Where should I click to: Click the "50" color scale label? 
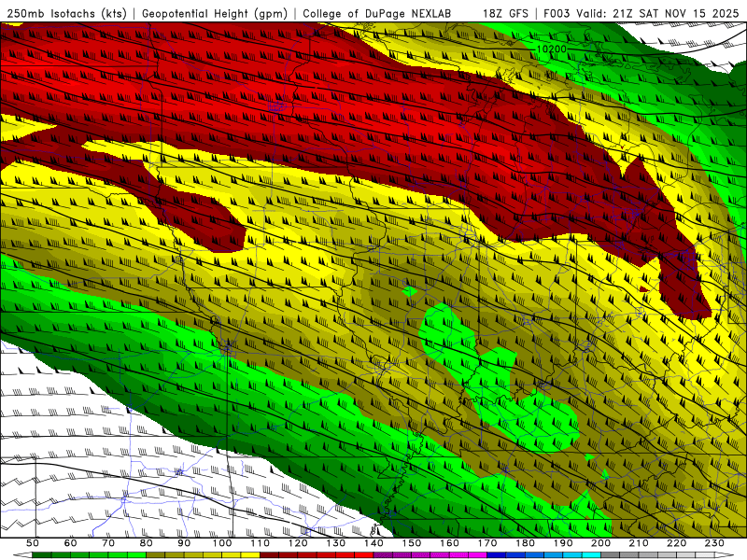pos(33,543)
